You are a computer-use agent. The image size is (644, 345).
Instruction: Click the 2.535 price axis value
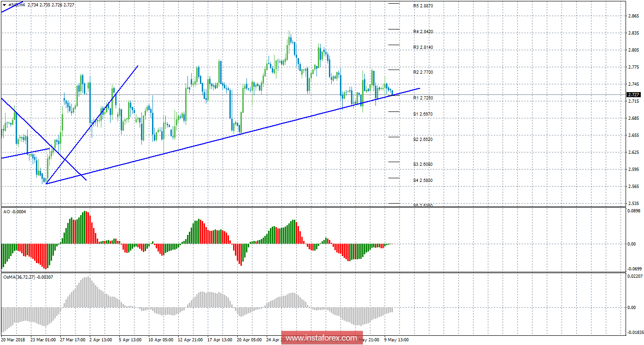click(x=633, y=203)
